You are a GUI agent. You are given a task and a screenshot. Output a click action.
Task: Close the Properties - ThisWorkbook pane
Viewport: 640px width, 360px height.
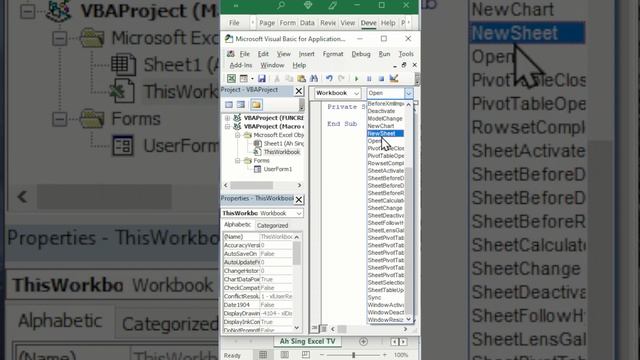(x=299, y=199)
